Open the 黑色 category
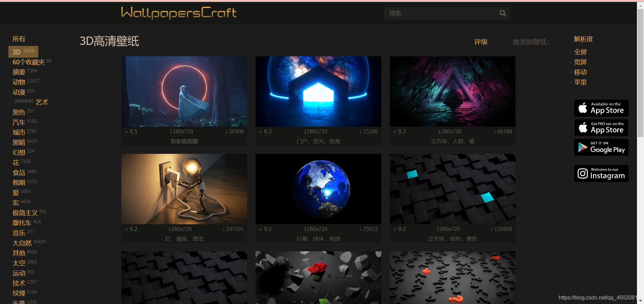 tap(19, 112)
